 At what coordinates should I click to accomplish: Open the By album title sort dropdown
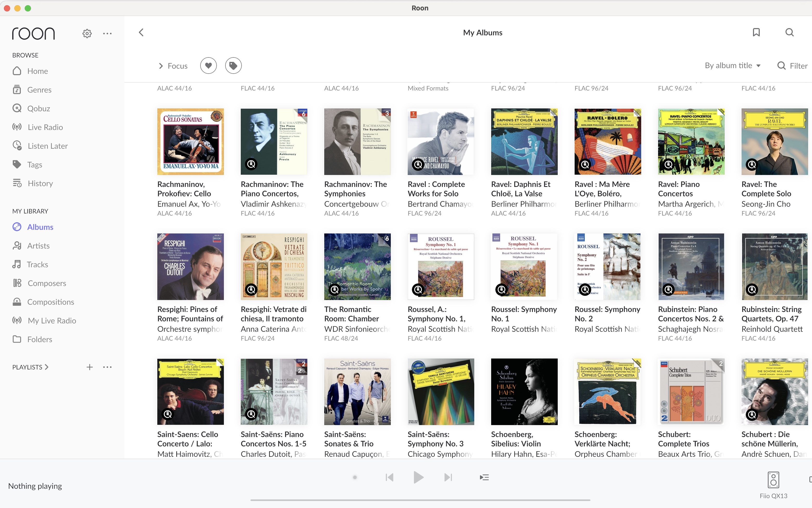[x=732, y=66]
